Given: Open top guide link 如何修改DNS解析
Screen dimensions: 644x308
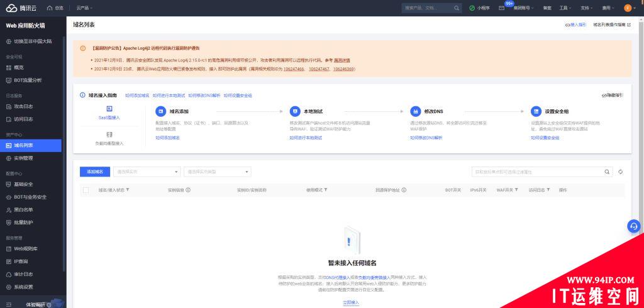Looking at the screenshot, I should tap(204, 96).
